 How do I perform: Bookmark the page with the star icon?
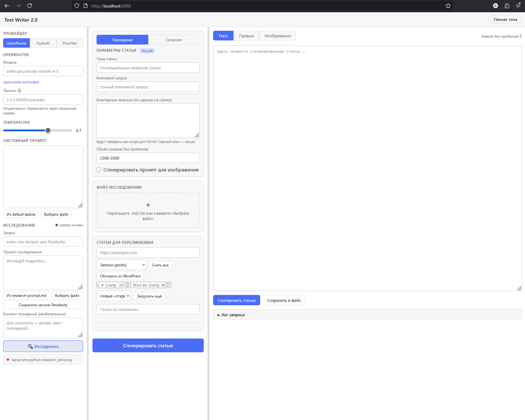(448, 6)
